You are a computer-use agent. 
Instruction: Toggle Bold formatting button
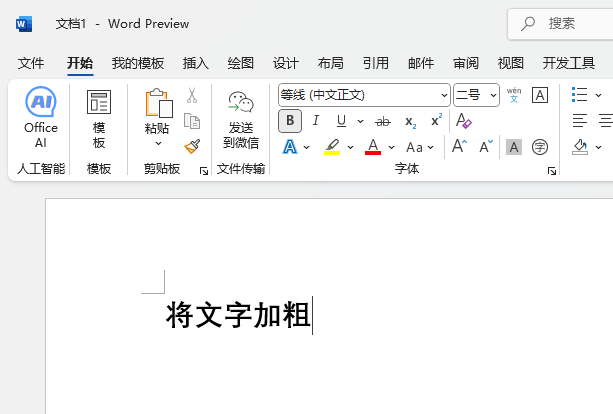coord(290,121)
